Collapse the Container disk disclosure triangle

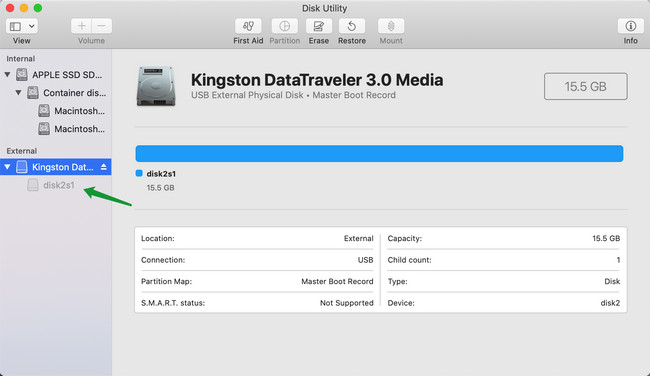point(18,93)
